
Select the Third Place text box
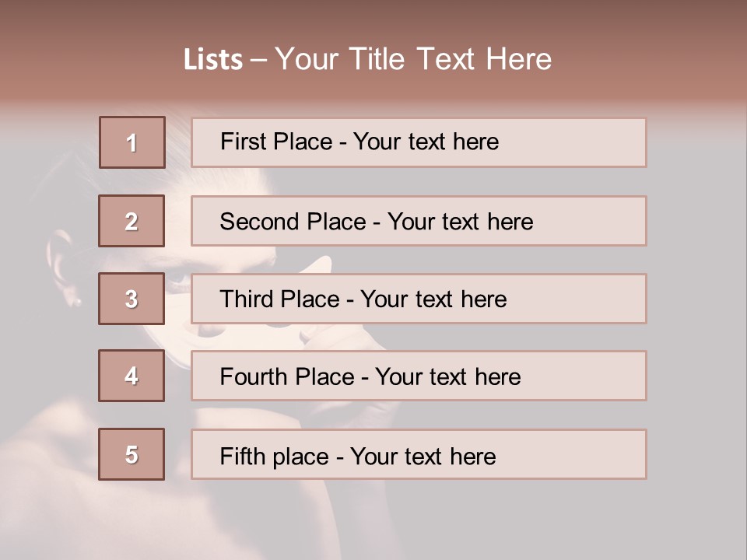tap(419, 299)
